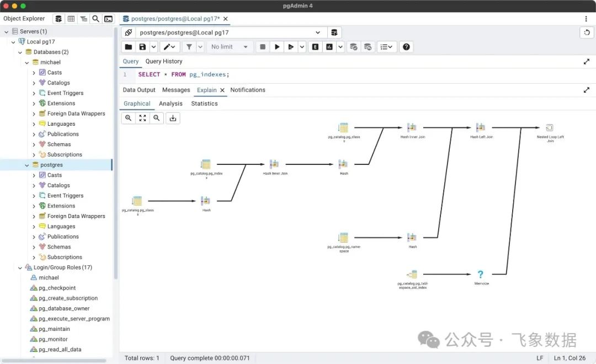The image size is (596, 364).
Task: Click the Explain (E) button
Action: pos(316,47)
